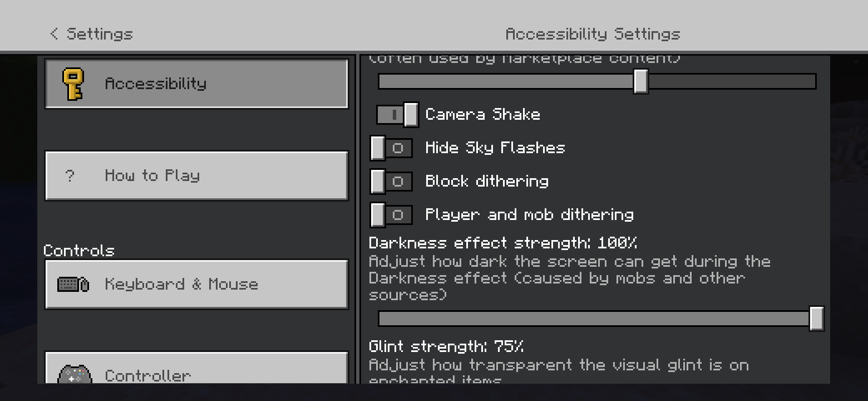Click the keyboard icon in the Controls section
This screenshot has height=401, width=868.
[x=73, y=285]
